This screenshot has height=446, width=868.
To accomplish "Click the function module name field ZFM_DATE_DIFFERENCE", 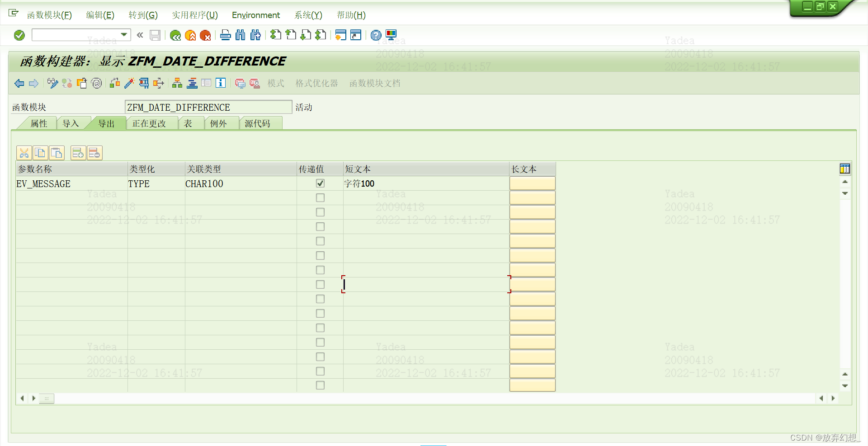I will coord(208,107).
